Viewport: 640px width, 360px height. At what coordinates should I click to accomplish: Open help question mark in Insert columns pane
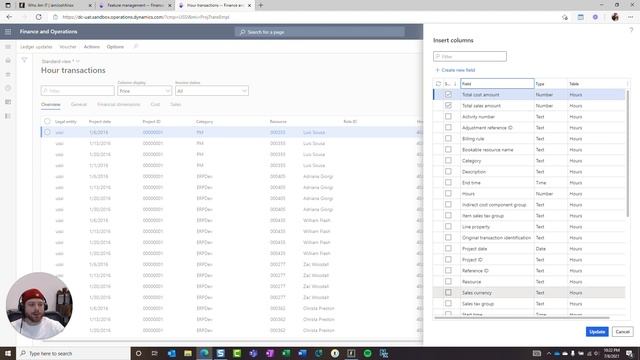click(631, 30)
